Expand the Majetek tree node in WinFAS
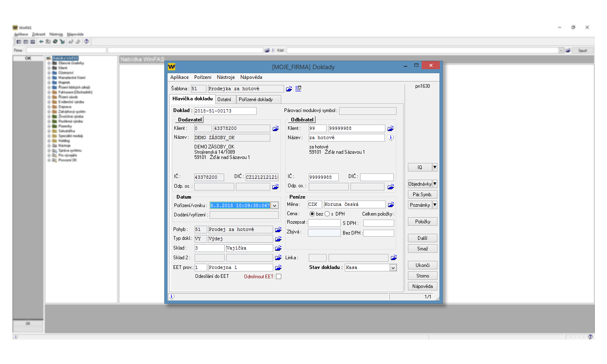 pyautogui.click(x=49, y=83)
